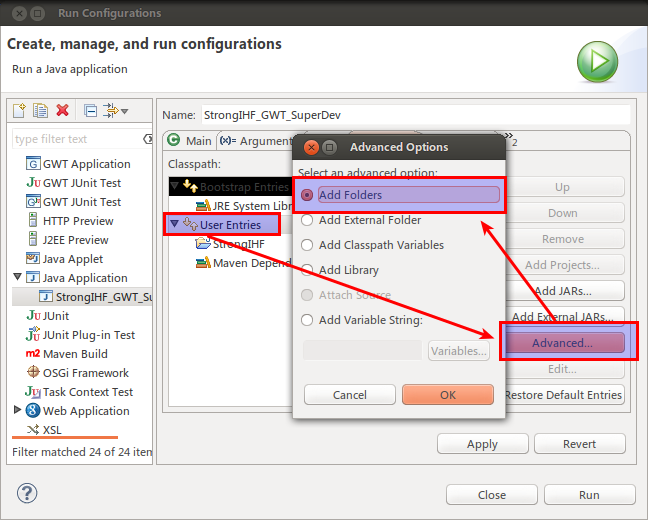Click the Add External JARs... button
This screenshot has height=520, width=648.
click(564, 317)
